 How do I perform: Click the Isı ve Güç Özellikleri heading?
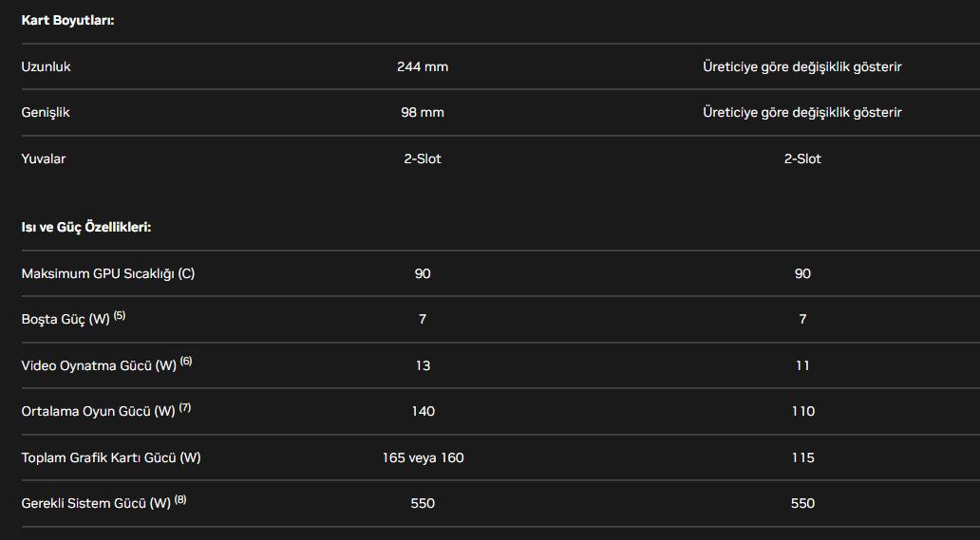click(86, 228)
